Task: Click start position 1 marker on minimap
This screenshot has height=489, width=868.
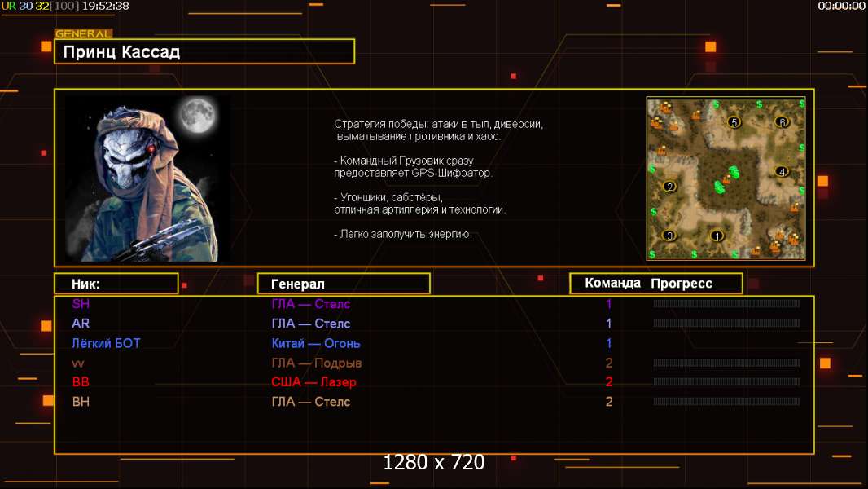Action: tap(717, 236)
